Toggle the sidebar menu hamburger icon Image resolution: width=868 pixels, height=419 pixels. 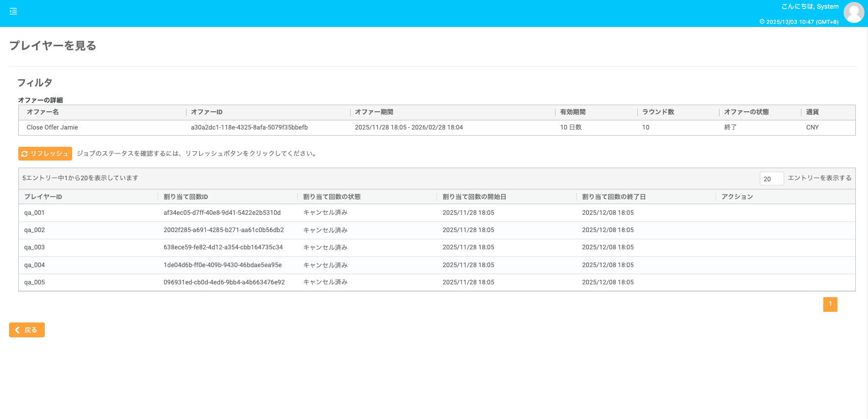coord(13,11)
